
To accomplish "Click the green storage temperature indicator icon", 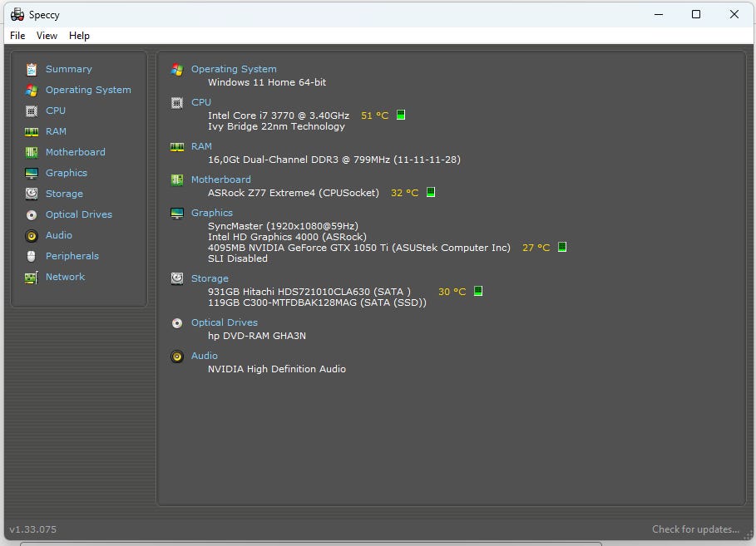I will tap(478, 291).
